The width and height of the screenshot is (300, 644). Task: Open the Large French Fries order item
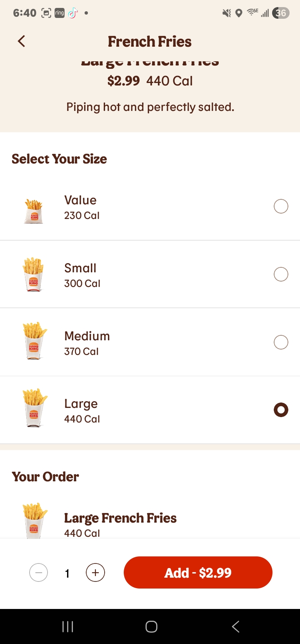tap(120, 518)
